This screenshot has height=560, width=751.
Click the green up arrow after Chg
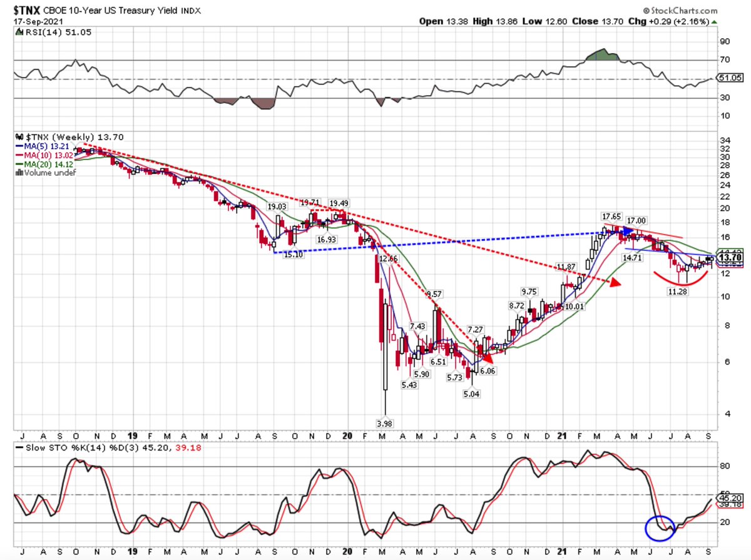(715, 21)
